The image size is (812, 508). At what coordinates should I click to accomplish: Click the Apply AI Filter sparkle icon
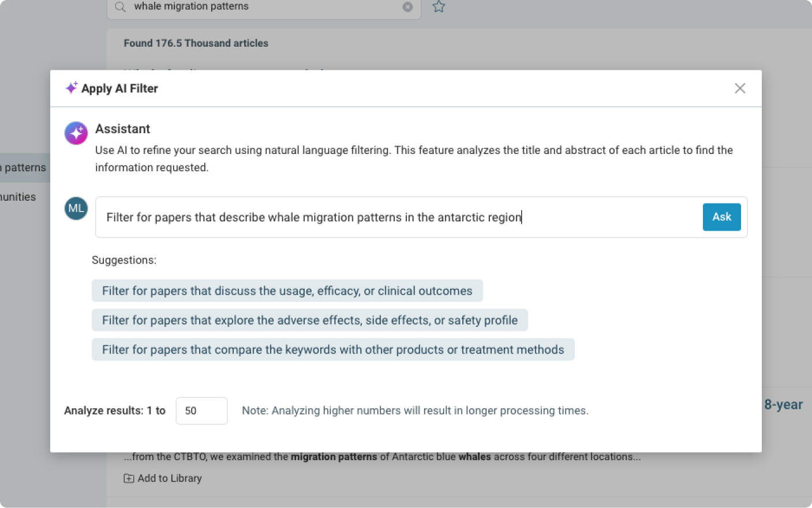tap(72, 88)
